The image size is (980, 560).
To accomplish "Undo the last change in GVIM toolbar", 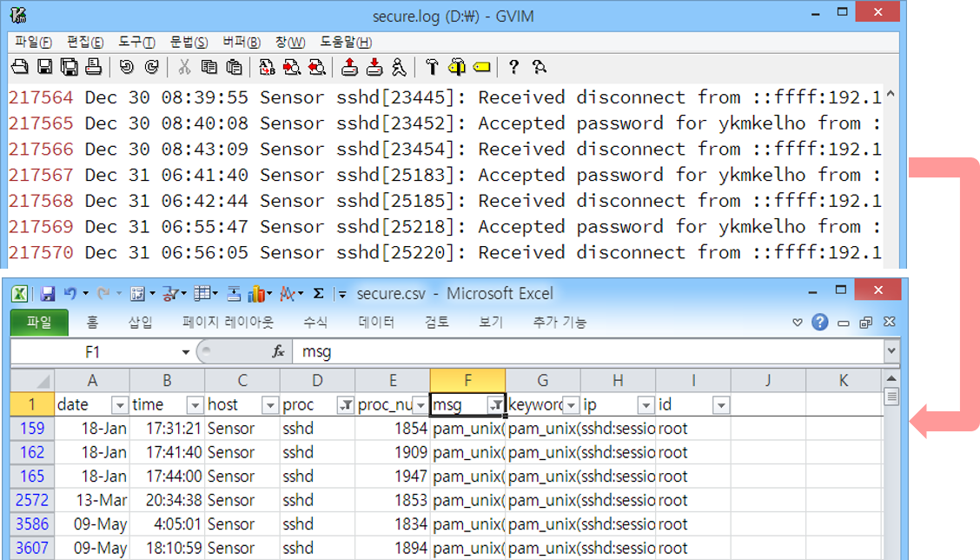I will coord(126,67).
